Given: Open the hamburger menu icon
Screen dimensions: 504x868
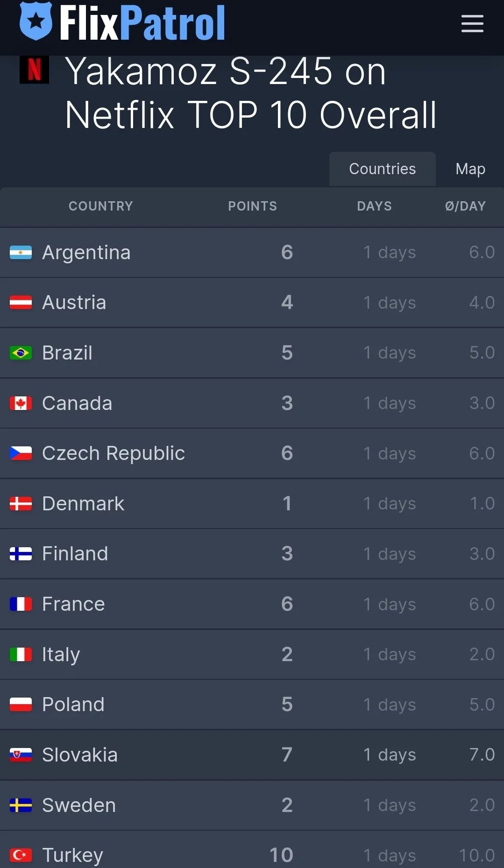Looking at the screenshot, I should point(472,23).
